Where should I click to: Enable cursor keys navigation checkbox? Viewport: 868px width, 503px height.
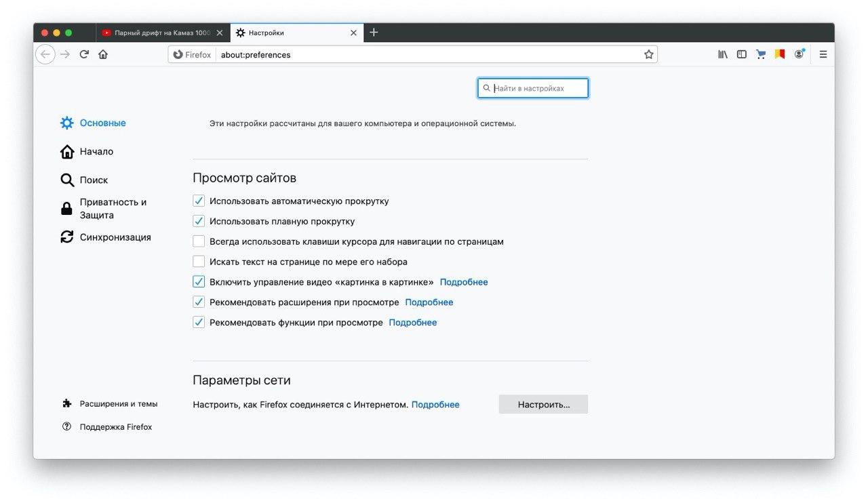pos(199,241)
